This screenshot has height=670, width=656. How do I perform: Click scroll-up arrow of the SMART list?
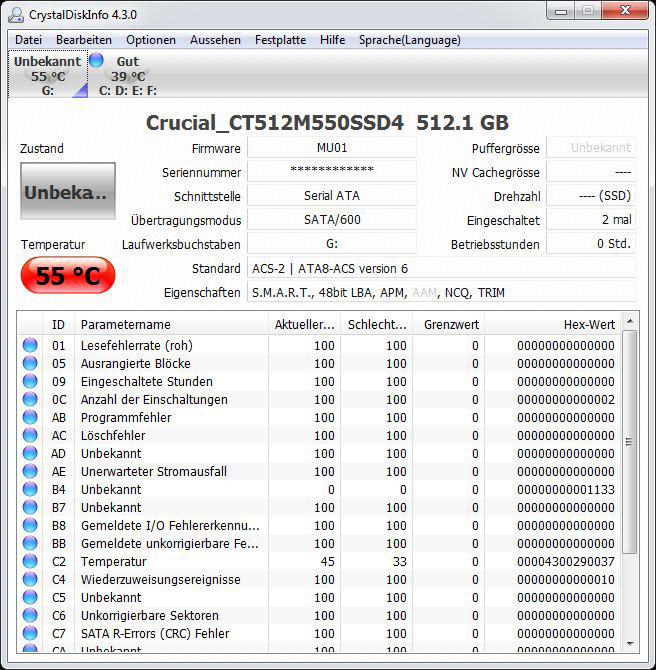[x=630, y=321]
